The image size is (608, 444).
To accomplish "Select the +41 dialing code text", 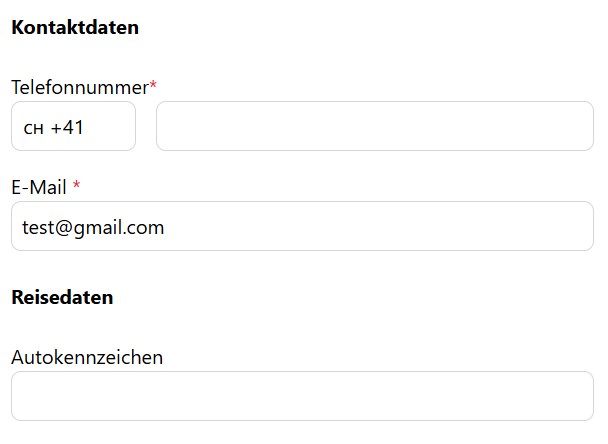I will click(x=67, y=127).
